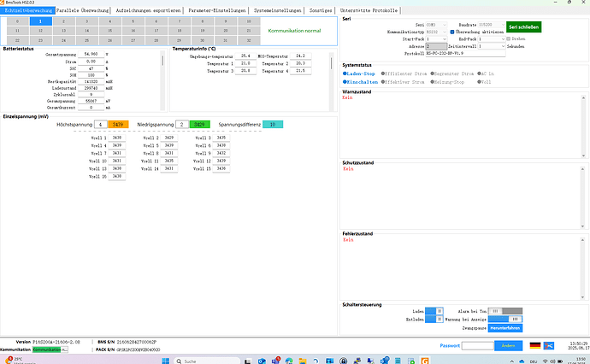
Task: Open Unterstützte Protokolle tab
Action: (369, 10)
